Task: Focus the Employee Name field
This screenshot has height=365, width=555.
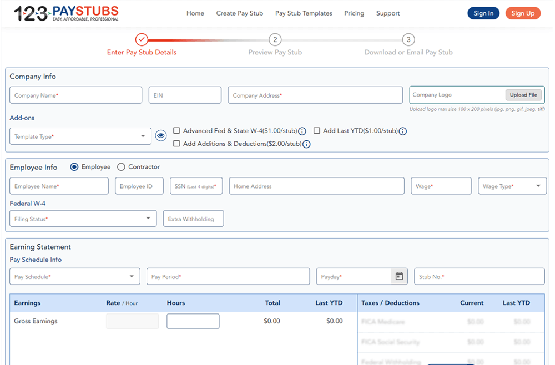Action: pos(59,186)
